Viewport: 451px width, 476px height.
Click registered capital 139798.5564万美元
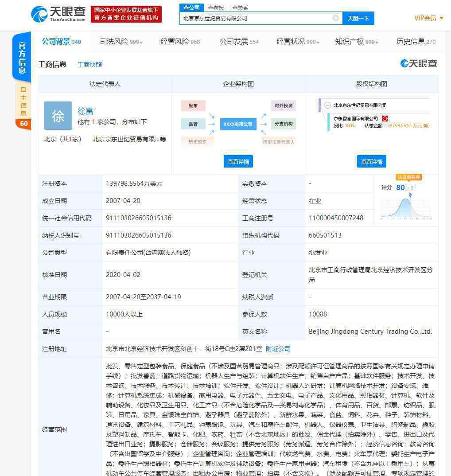[134, 183]
